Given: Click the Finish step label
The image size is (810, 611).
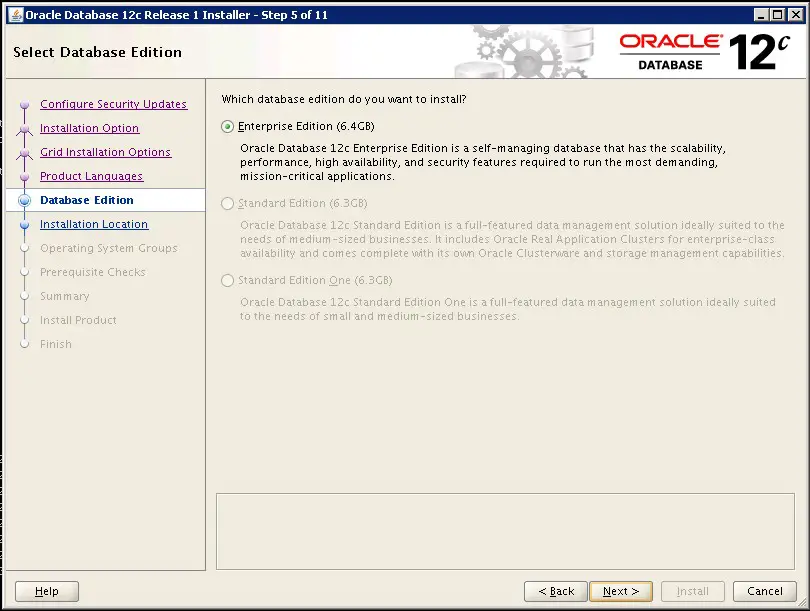Looking at the screenshot, I should coord(56,344).
